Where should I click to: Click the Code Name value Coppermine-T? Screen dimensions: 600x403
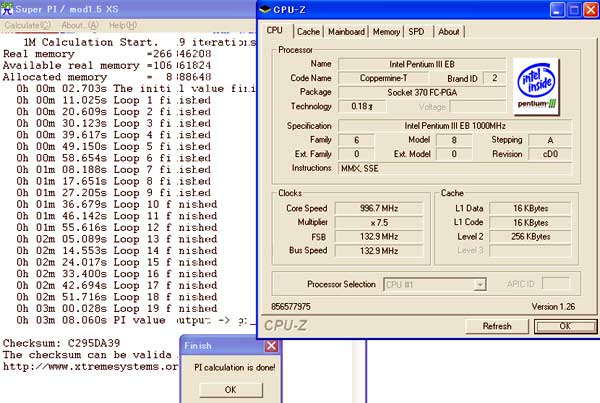(x=383, y=78)
